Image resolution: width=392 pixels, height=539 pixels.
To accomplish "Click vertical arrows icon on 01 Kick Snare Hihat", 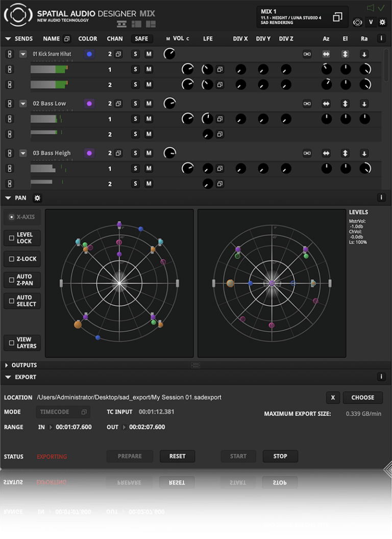I will tap(345, 54).
